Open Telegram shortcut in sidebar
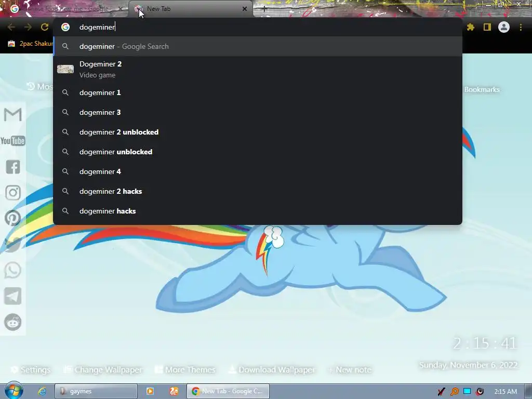The width and height of the screenshot is (532, 399). [13, 296]
